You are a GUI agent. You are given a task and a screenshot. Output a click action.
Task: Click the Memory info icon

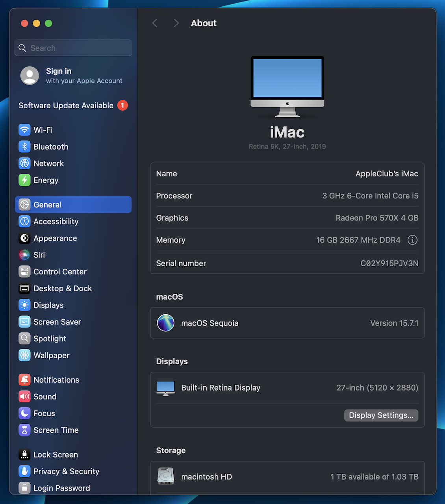[x=412, y=240]
